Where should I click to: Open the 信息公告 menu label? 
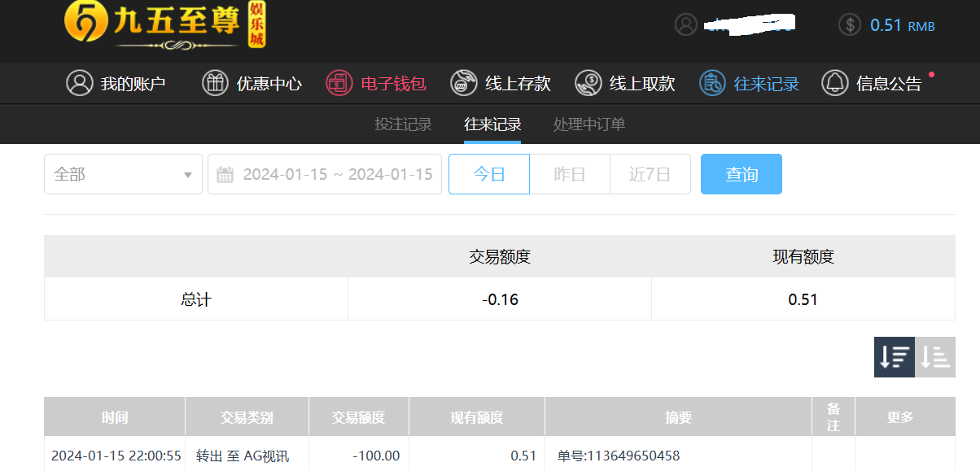[890, 83]
